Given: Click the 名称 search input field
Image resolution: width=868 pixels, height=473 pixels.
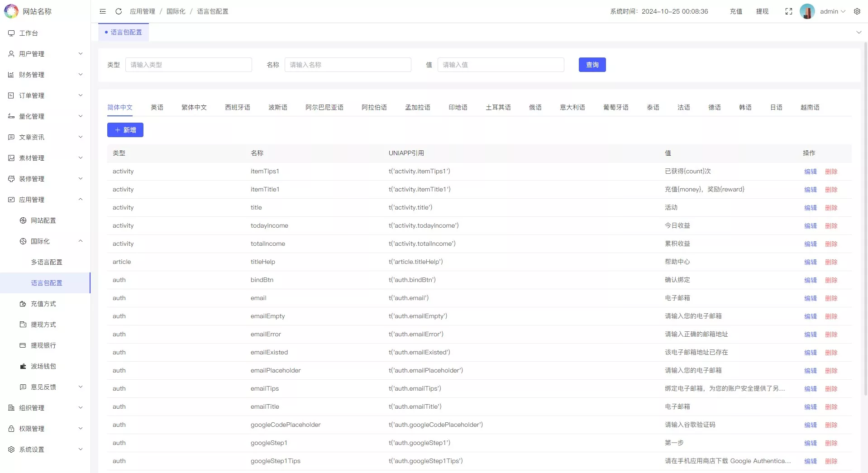Looking at the screenshot, I should [348, 65].
